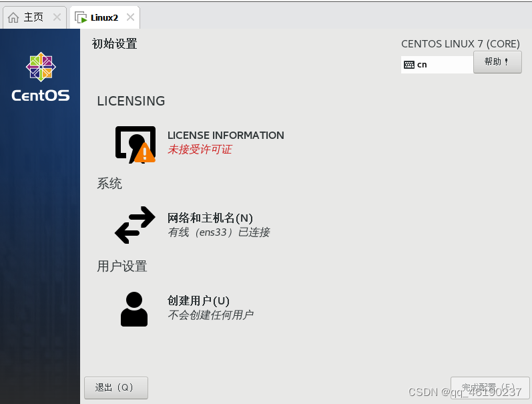The image size is (532, 404).
Task: Close the 主页 tab
Action: click(57, 17)
